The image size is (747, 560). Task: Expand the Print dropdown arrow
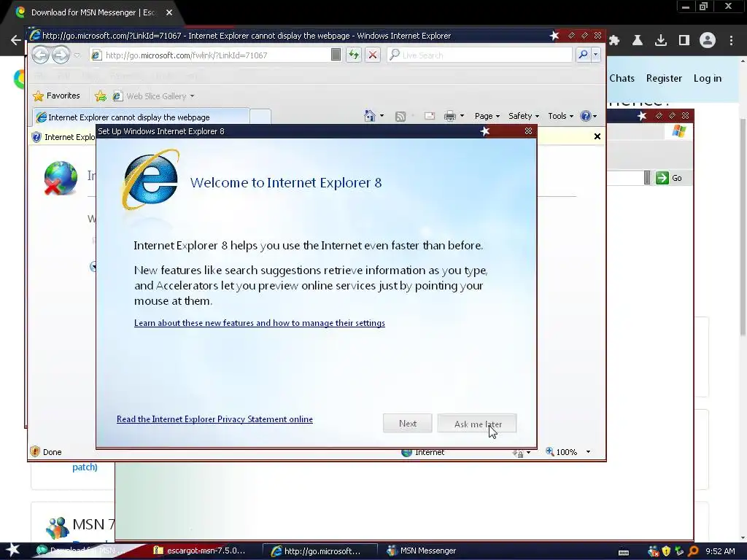pos(462,116)
